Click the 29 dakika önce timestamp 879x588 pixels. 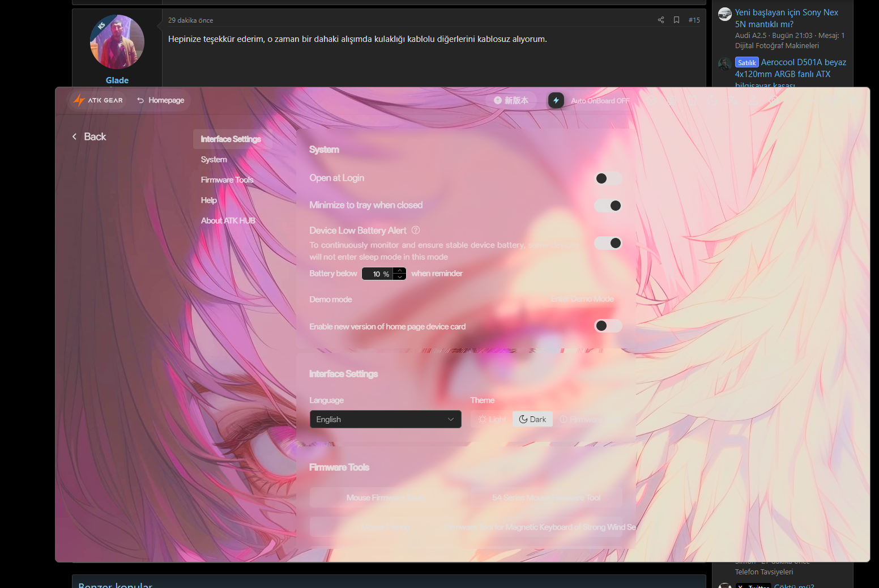191,20
